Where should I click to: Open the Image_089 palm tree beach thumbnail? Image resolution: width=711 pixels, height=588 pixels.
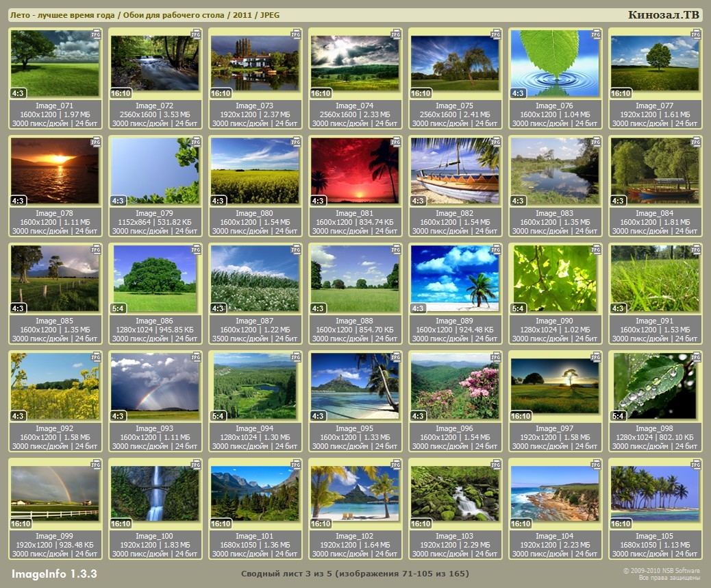(455, 278)
